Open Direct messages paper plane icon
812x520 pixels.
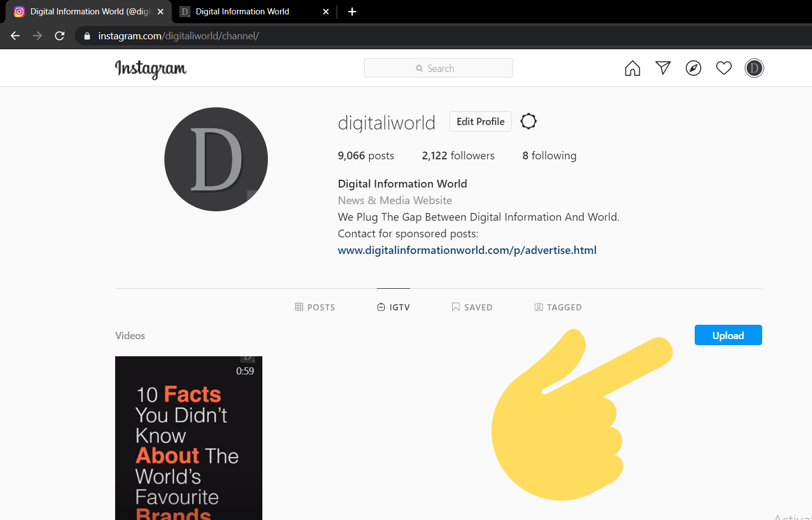(x=663, y=67)
